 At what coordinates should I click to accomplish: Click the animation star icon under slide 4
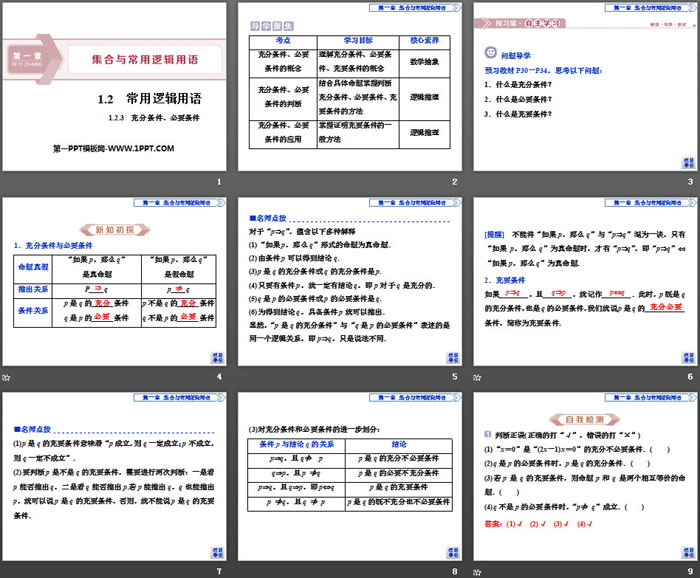tap(6, 377)
